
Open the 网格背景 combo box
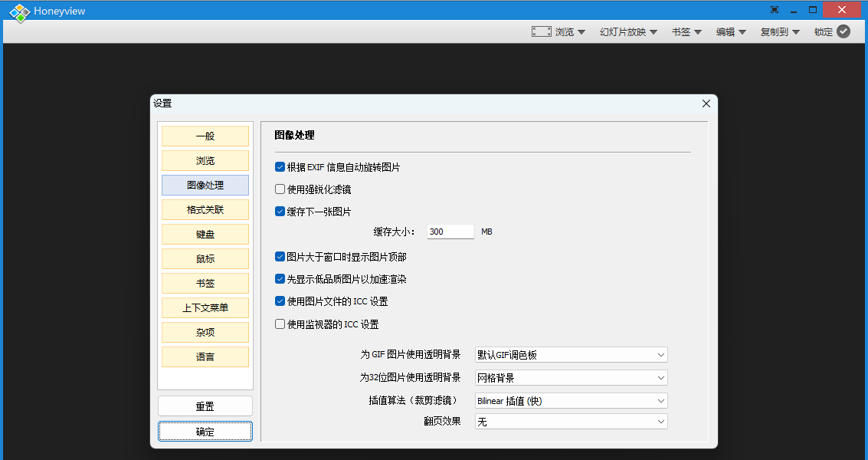(571, 377)
